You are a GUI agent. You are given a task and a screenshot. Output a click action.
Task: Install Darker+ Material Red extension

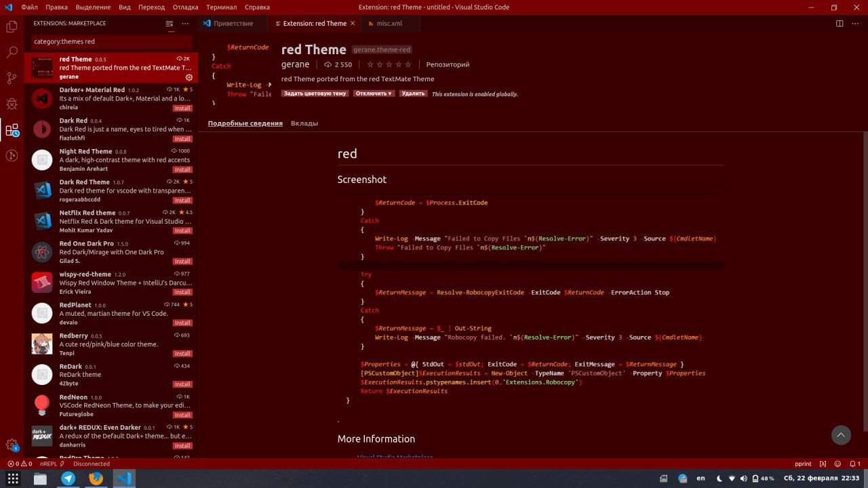(x=182, y=108)
